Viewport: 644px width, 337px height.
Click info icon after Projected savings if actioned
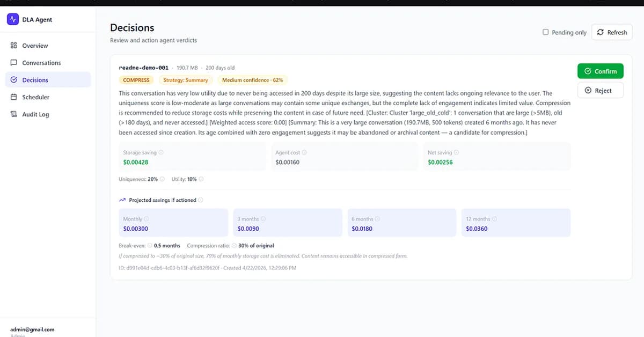(x=200, y=200)
